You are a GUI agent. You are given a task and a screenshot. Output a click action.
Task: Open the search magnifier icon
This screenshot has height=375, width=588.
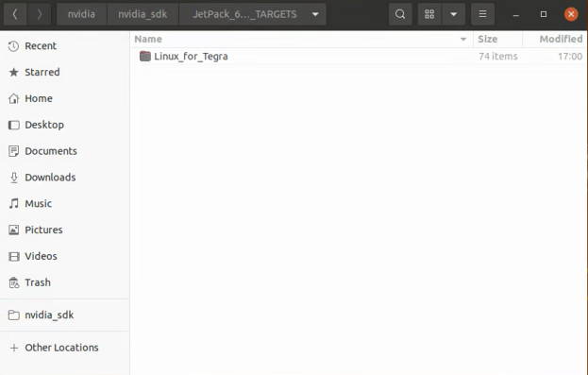[x=400, y=14]
